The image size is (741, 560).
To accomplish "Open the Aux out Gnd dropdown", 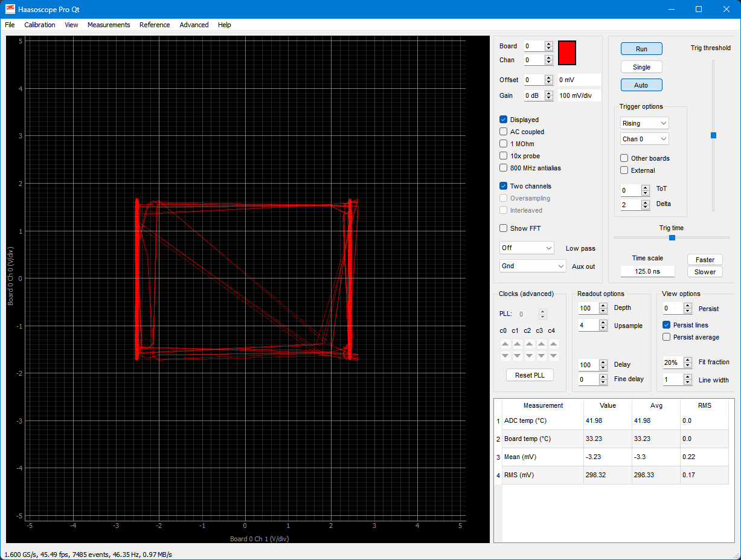I will tap(533, 266).
